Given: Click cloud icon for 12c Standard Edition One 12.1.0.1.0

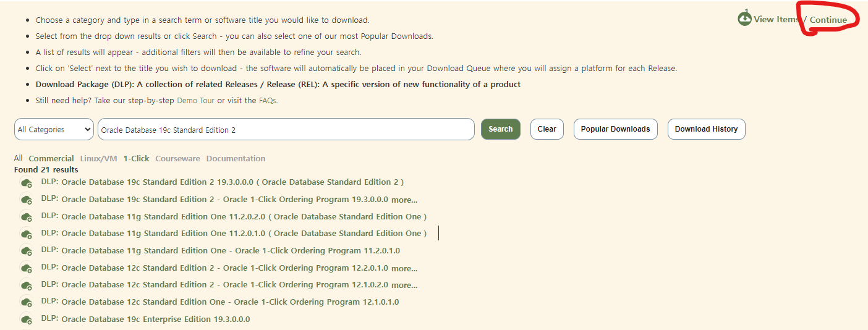Looking at the screenshot, I should (26, 303).
